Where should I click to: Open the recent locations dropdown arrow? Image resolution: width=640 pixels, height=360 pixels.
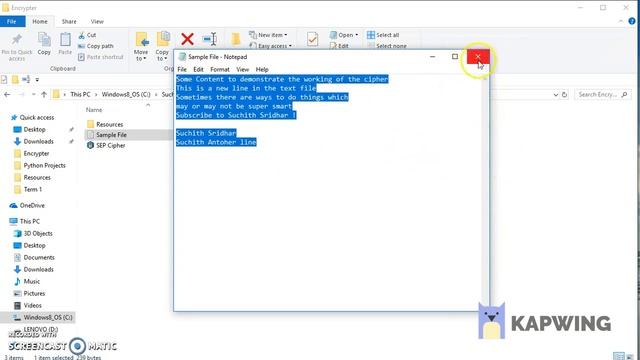[33, 95]
